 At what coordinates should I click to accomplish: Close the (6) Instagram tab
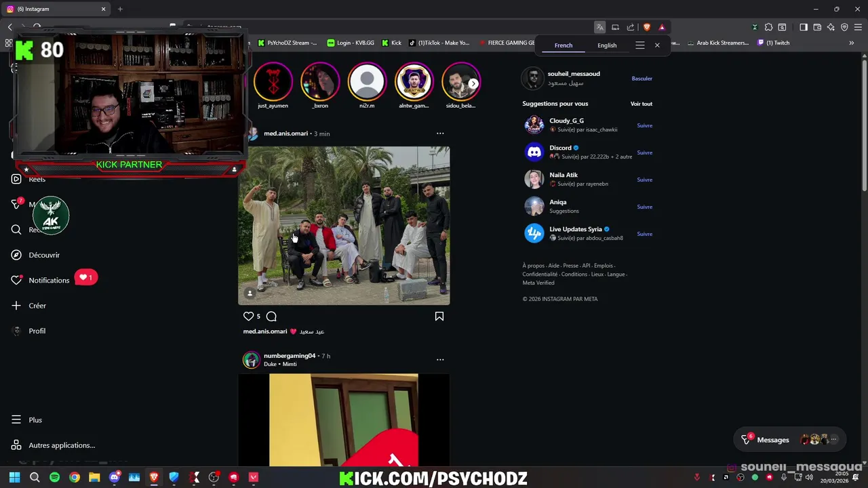(x=104, y=9)
